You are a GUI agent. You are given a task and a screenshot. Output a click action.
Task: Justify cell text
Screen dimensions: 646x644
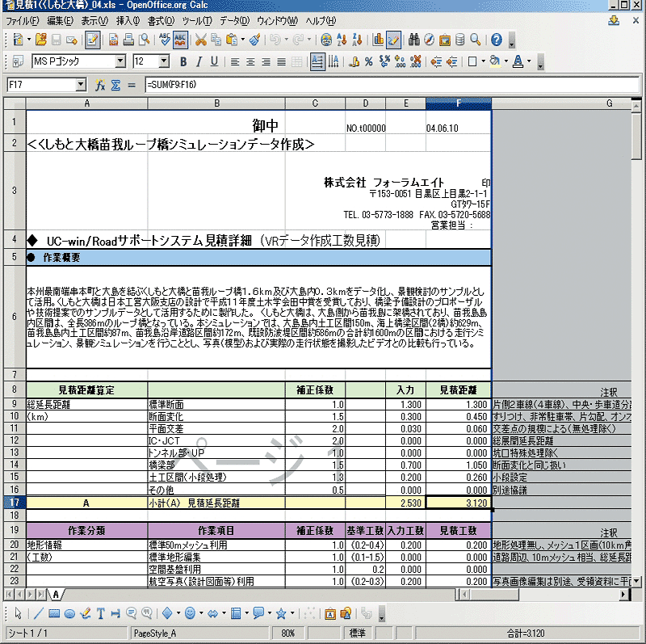(x=281, y=62)
